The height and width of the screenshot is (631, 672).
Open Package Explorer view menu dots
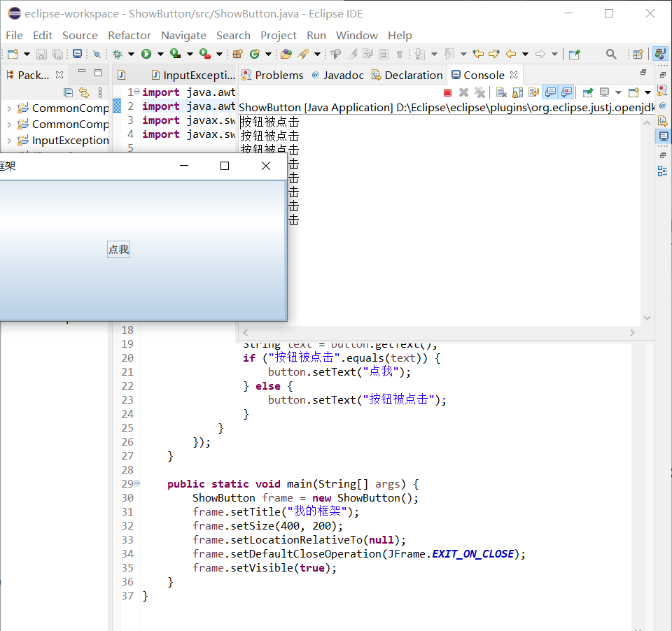[x=100, y=92]
